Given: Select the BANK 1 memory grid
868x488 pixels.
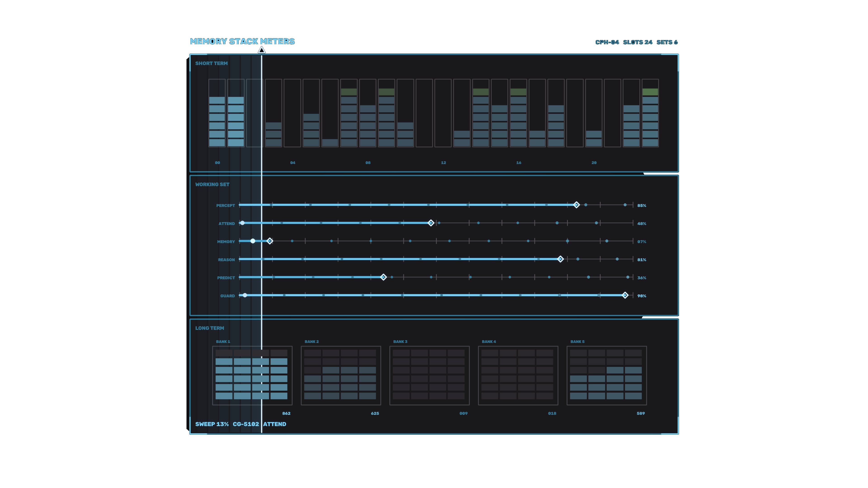Looking at the screenshot, I should pos(252,375).
